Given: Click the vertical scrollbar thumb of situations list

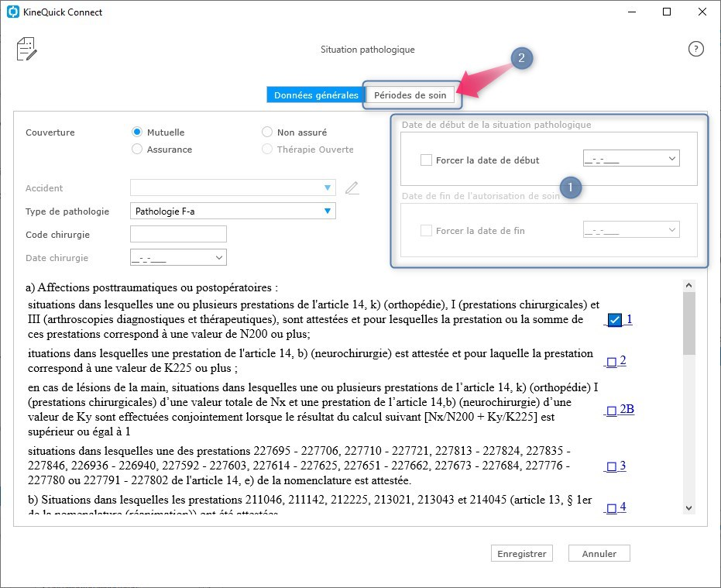Looking at the screenshot, I should pos(688,324).
